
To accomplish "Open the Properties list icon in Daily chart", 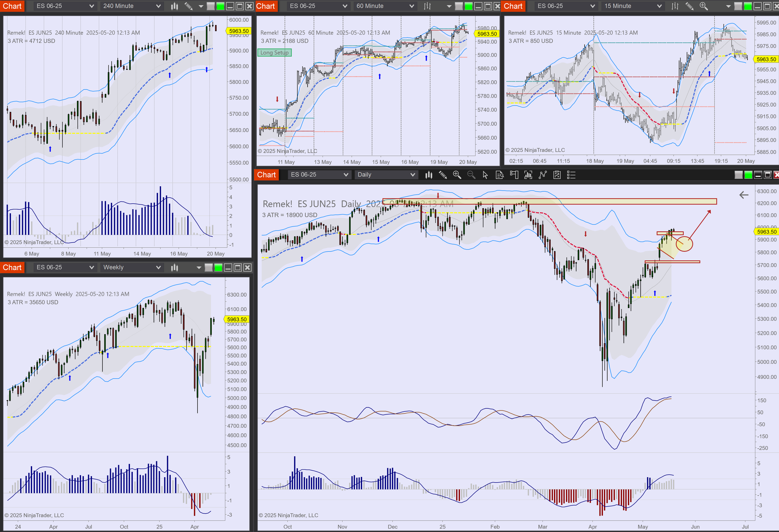I will [571, 174].
